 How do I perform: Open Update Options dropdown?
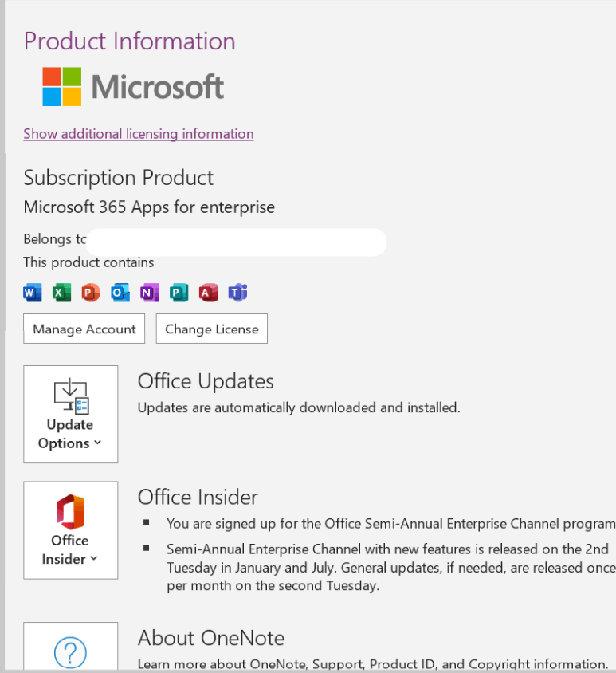pyautogui.click(x=71, y=414)
